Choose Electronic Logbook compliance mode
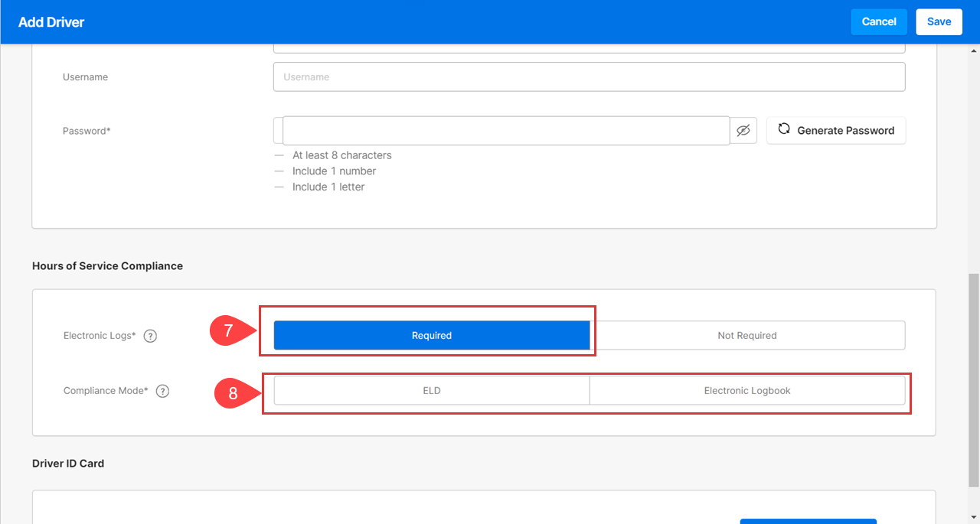This screenshot has width=980, height=524. (x=747, y=390)
